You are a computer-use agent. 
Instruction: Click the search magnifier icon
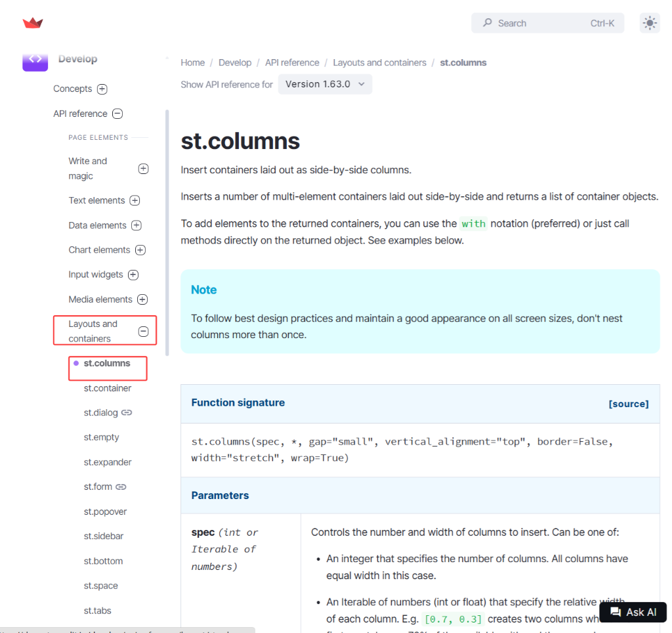click(488, 23)
